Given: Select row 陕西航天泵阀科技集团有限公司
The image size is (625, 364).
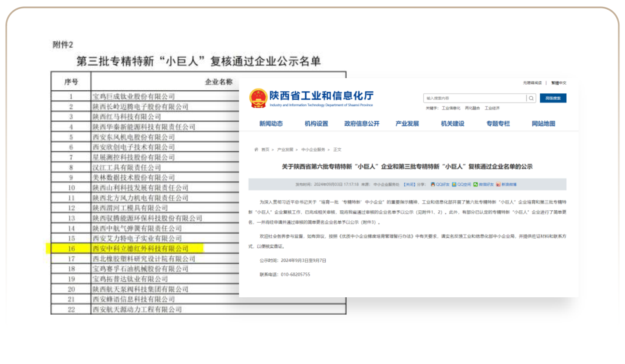Looking at the screenshot, I should click(x=140, y=289).
